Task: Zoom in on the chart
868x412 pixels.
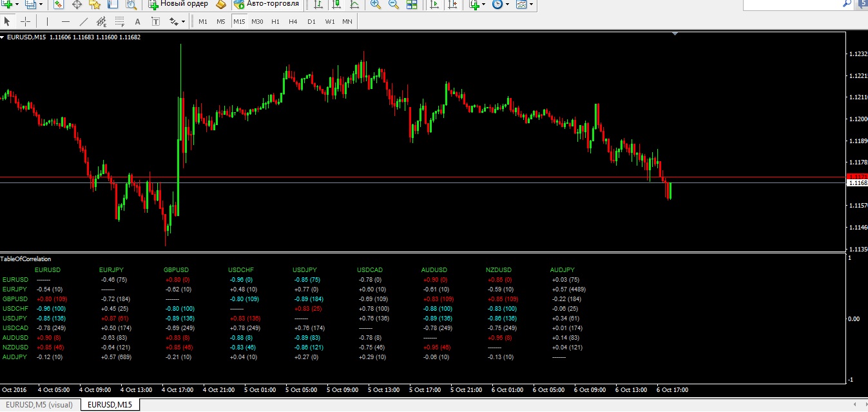Action: pos(376,5)
